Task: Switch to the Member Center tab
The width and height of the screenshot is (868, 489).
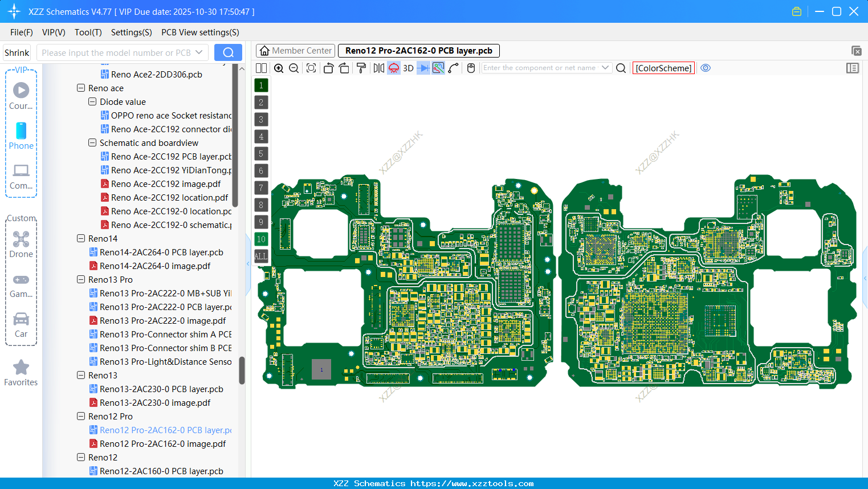Action: (x=295, y=50)
